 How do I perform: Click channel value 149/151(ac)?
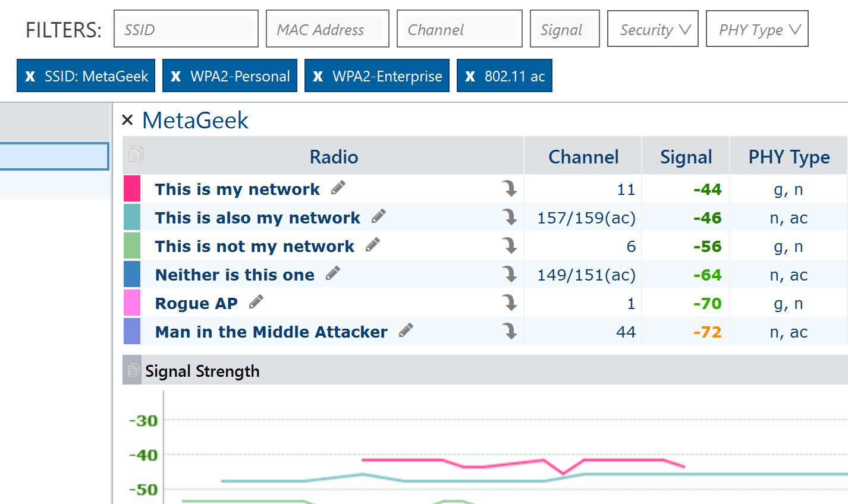(586, 275)
